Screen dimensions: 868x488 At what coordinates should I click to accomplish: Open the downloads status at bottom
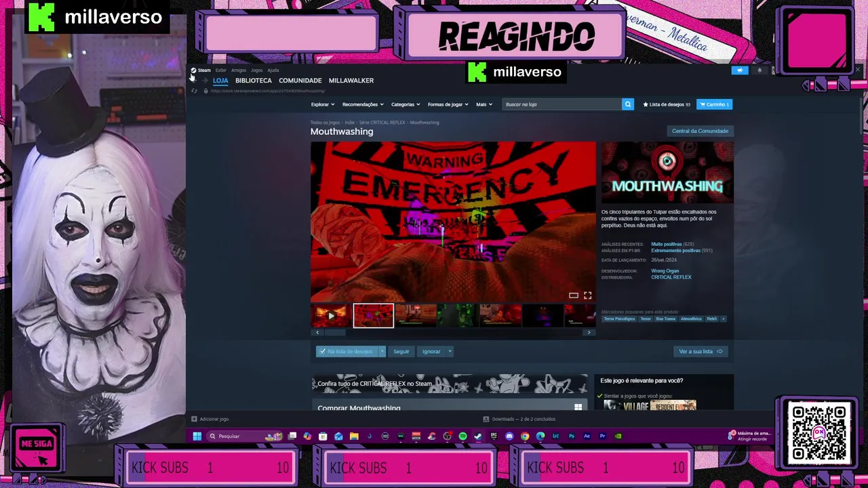point(519,419)
